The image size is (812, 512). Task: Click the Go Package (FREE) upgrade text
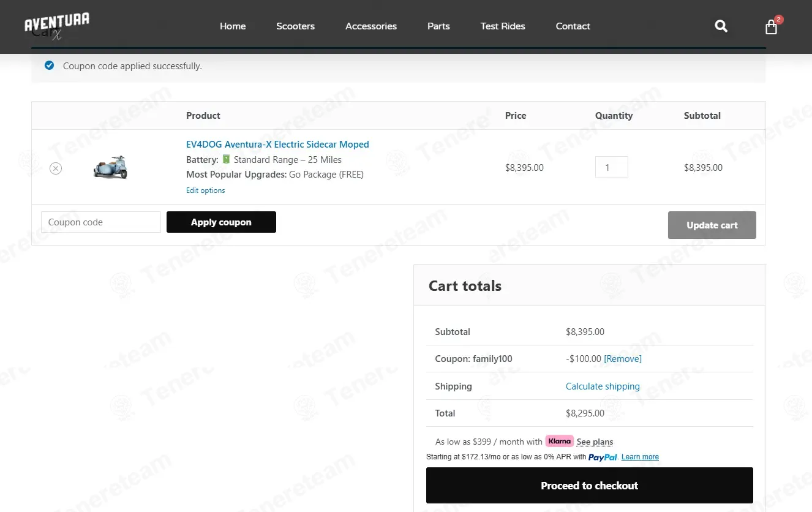click(326, 175)
